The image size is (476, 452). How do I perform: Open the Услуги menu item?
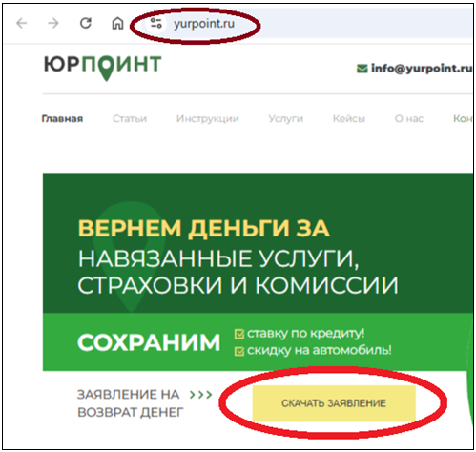pos(286,119)
